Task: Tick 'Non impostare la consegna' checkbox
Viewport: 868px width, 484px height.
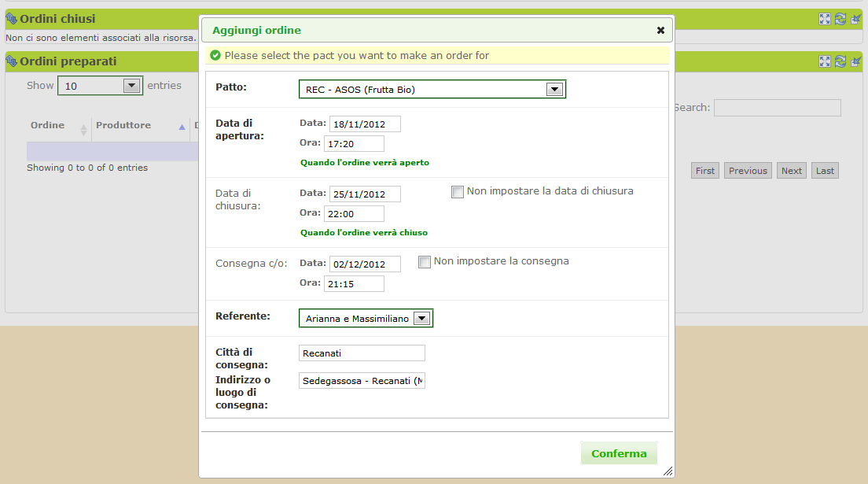Action: pos(425,262)
